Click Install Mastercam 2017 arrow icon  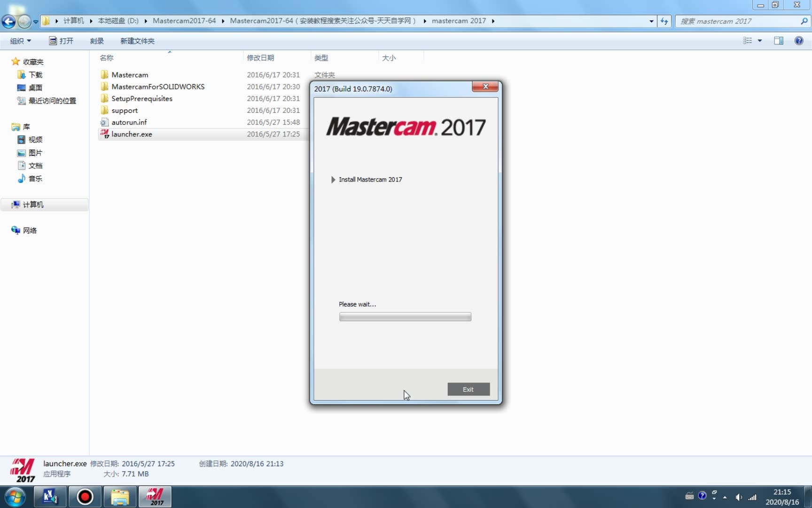pyautogui.click(x=333, y=180)
